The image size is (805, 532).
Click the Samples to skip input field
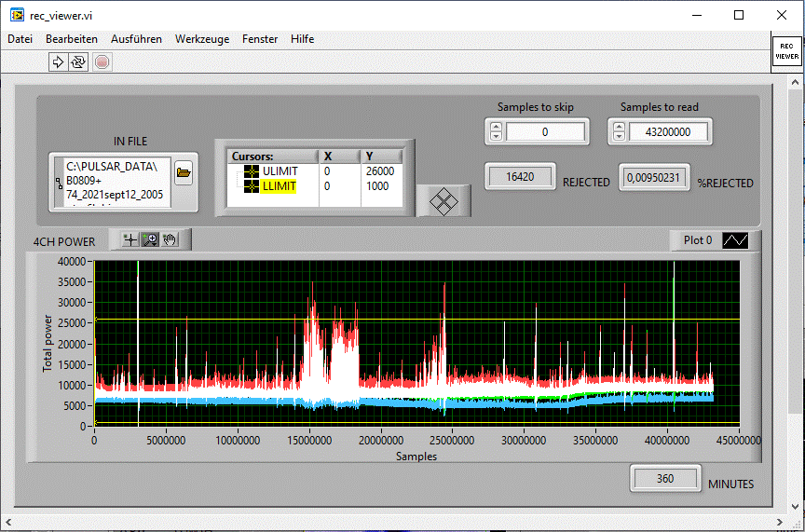pos(545,132)
